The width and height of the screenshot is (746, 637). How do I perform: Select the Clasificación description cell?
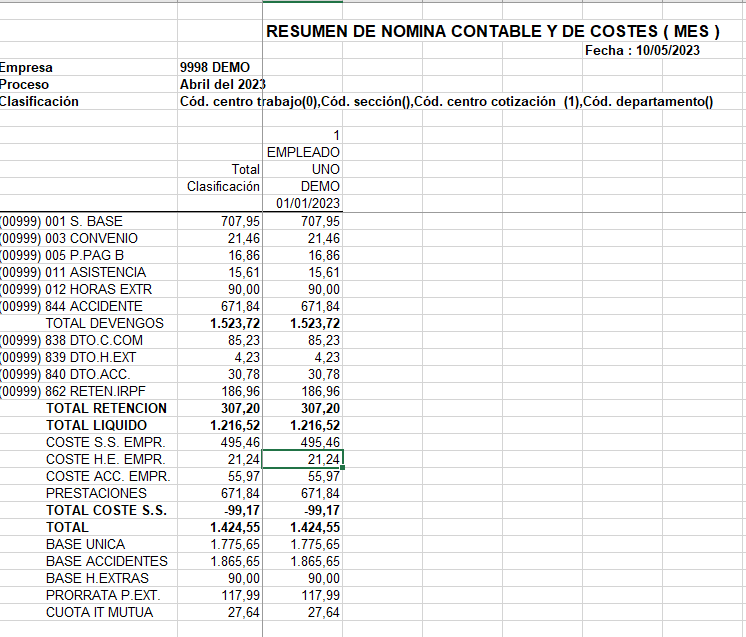[x=446, y=101]
